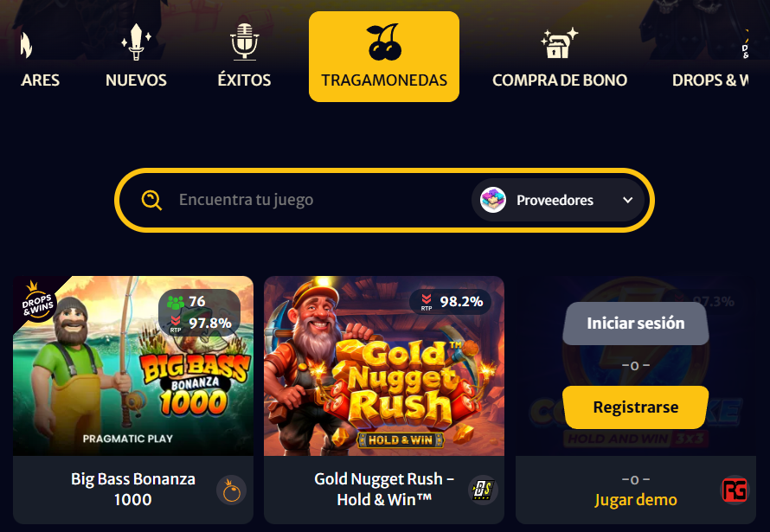
Task: Click the red RG provider logo
Action: 735,490
